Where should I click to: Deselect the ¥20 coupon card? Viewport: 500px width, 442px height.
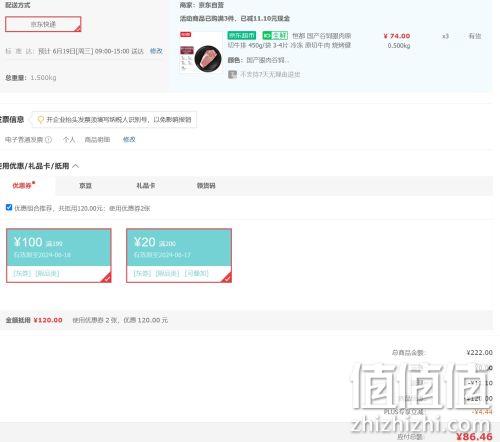tap(179, 255)
